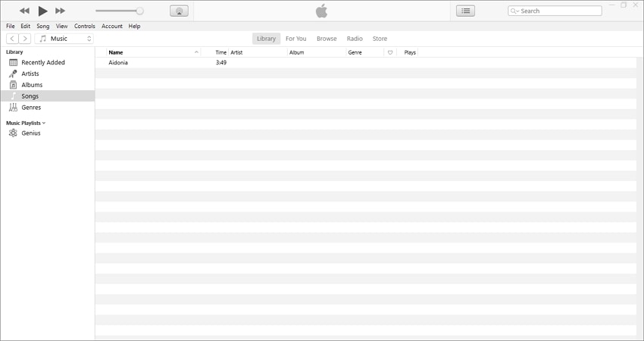Open the AirPlay output button

(x=179, y=11)
